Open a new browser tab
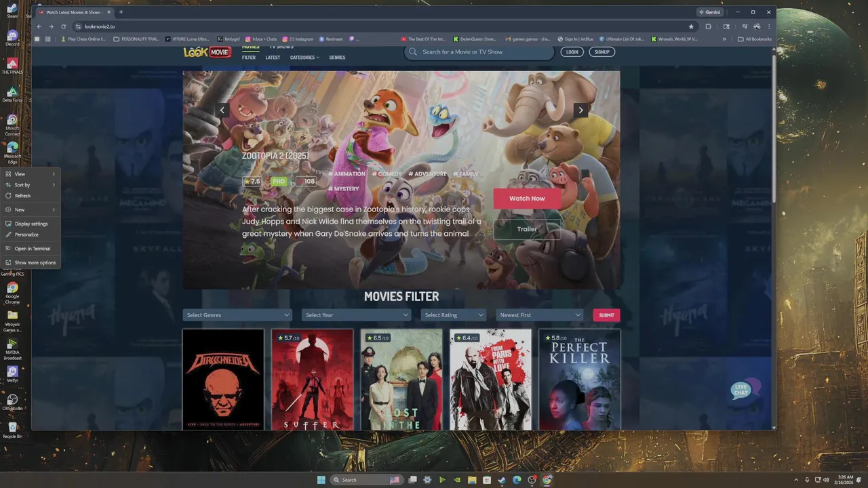This screenshot has height=488, width=868. [x=121, y=12]
